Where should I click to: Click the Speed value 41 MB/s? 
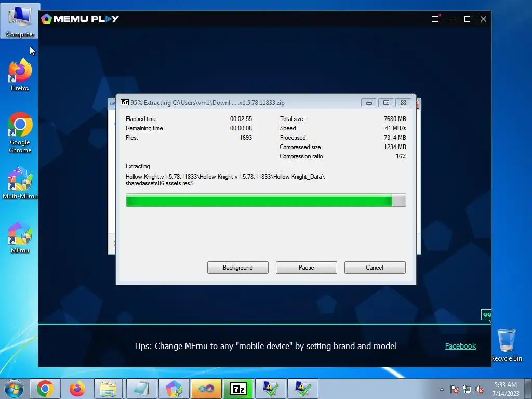click(x=395, y=128)
